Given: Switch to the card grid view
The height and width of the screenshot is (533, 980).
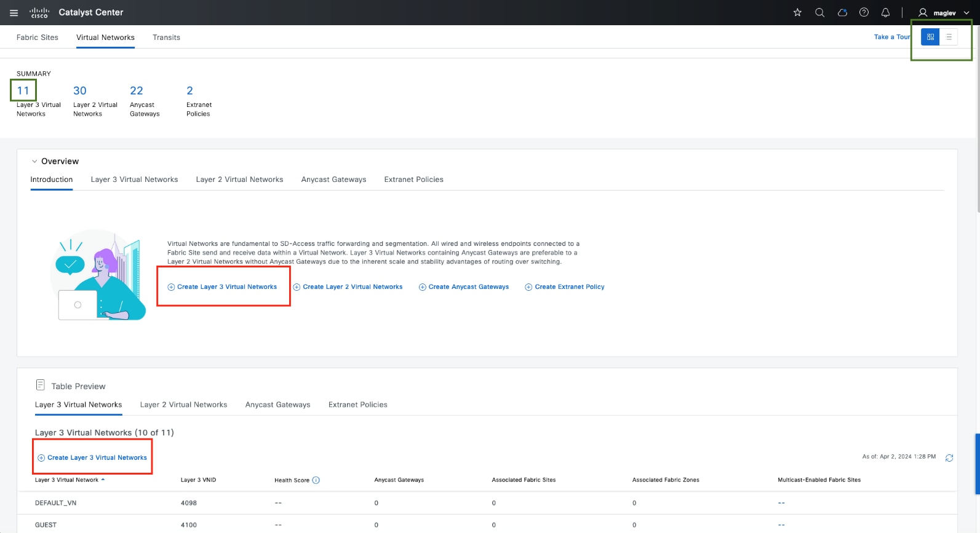Looking at the screenshot, I should tap(930, 37).
